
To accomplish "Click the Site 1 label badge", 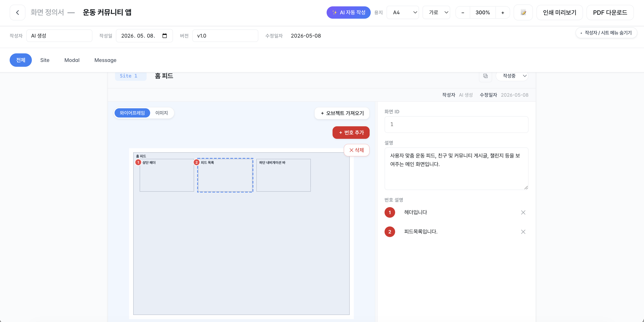I will pos(131,76).
